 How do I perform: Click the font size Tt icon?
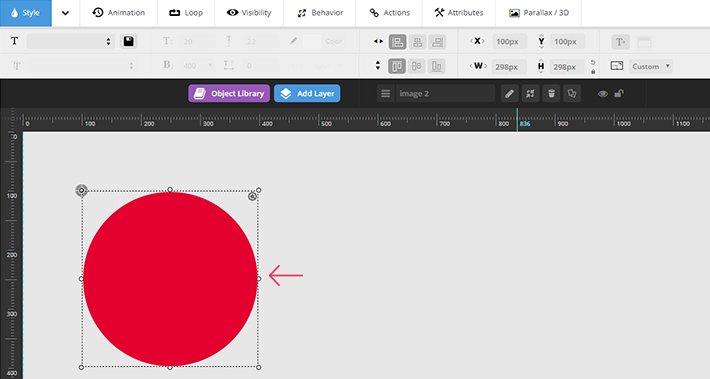(168, 41)
